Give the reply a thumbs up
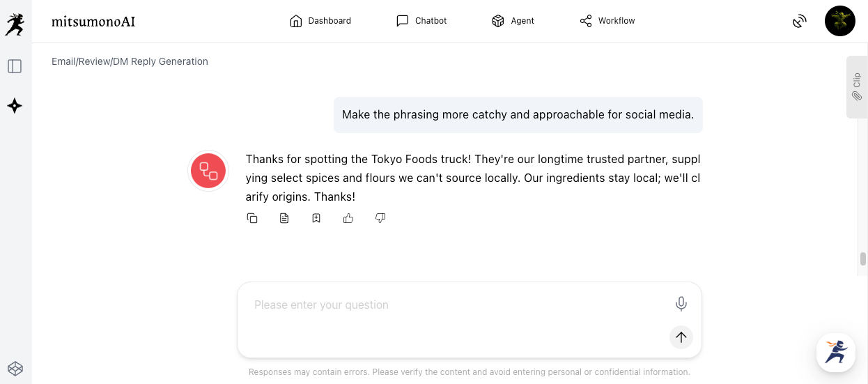Image resolution: width=868 pixels, height=384 pixels. pos(348,218)
